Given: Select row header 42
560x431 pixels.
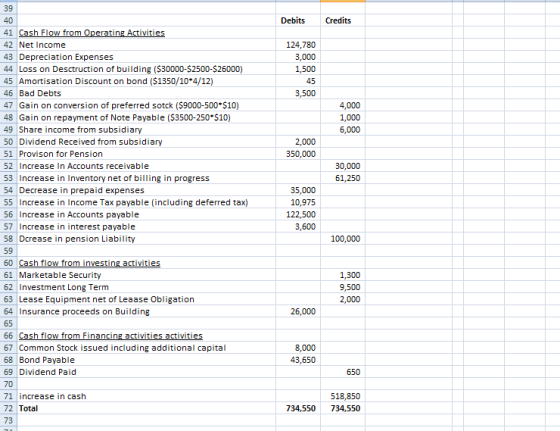Looking at the screenshot, I should [8, 45].
